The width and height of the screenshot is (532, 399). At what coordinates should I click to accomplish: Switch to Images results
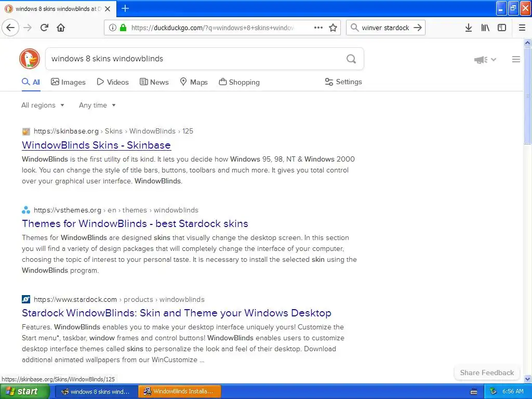[x=68, y=82]
